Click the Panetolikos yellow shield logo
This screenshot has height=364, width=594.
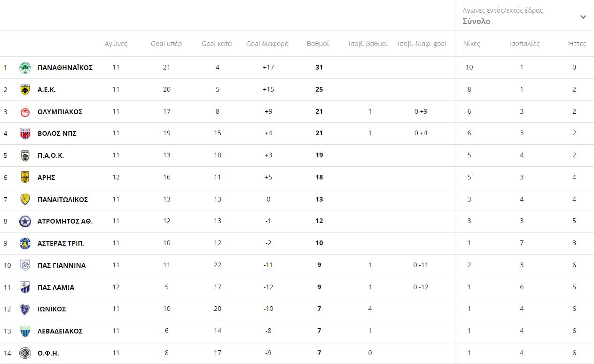click(x=25, y=200)
